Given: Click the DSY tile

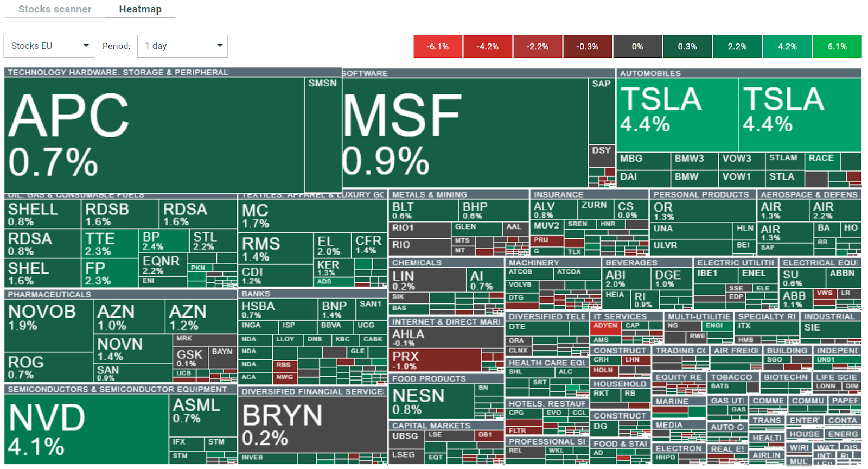Looking at the screenshot, I should (602, 156).
